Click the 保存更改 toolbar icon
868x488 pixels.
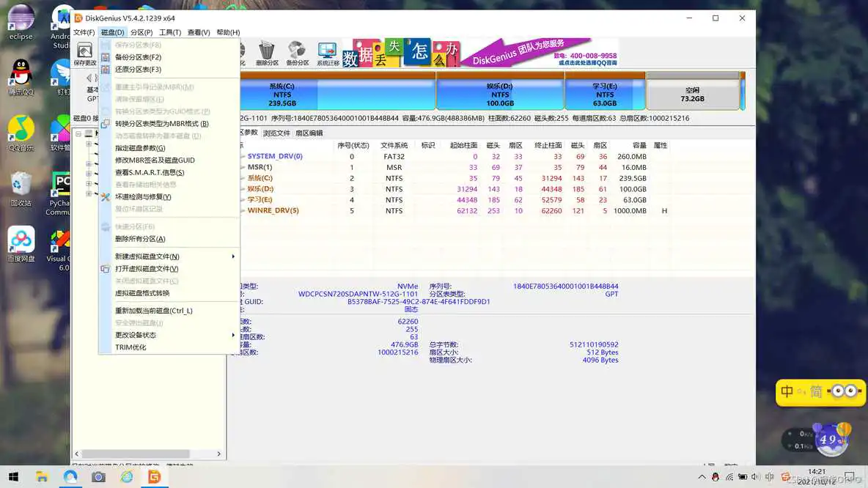(84, 53)
